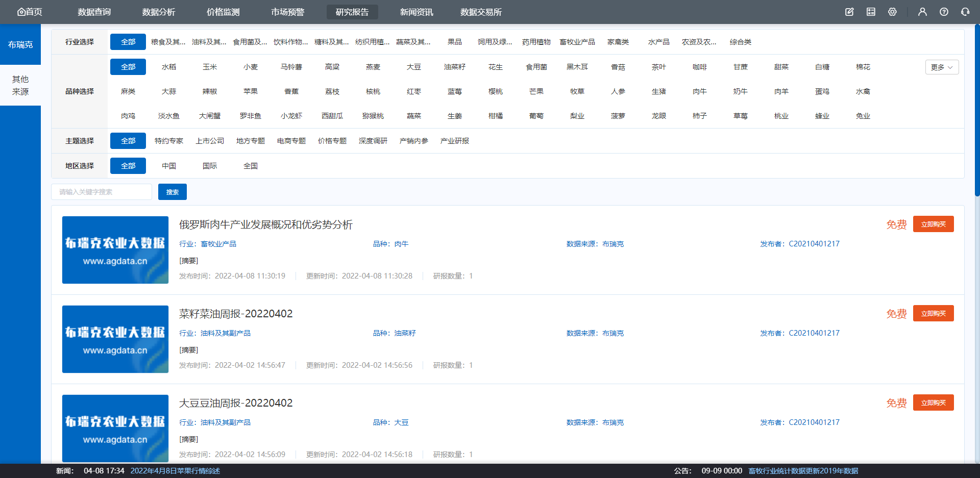Click 行业: 畜牧业产品 on first report

[208, 244]
